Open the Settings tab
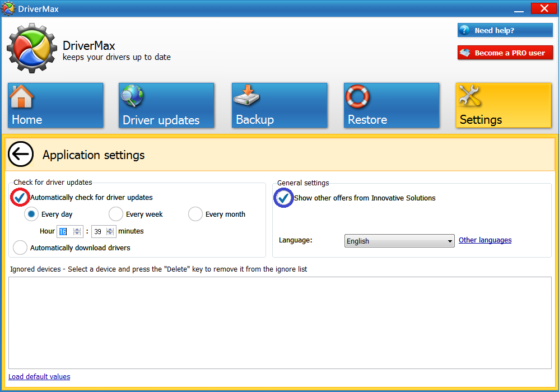This screenshot has width=559, height=392. [x=504, y=105]
